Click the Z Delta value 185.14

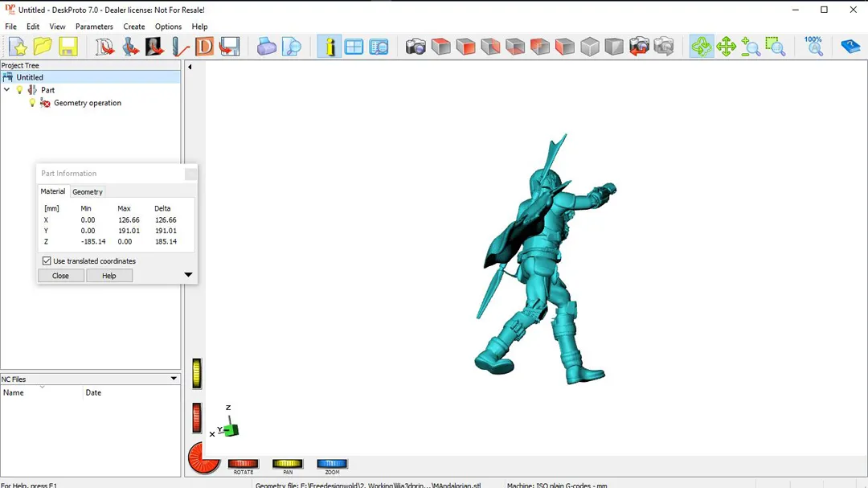166,241
